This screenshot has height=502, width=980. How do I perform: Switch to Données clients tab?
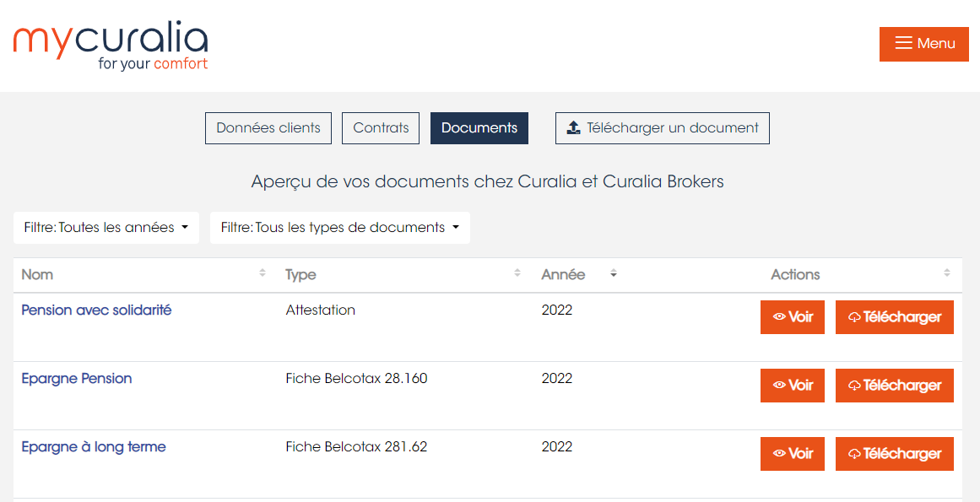(268, 128)
